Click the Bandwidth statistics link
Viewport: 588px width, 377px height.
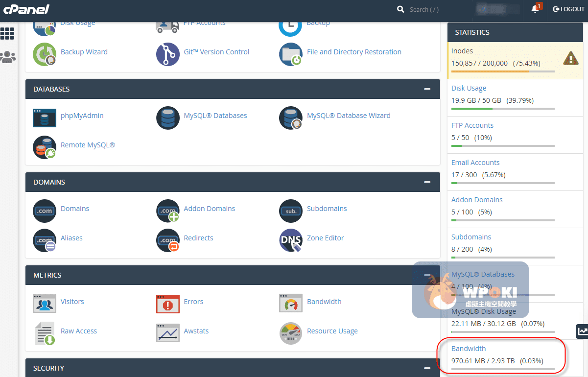[x=469, y=349]
